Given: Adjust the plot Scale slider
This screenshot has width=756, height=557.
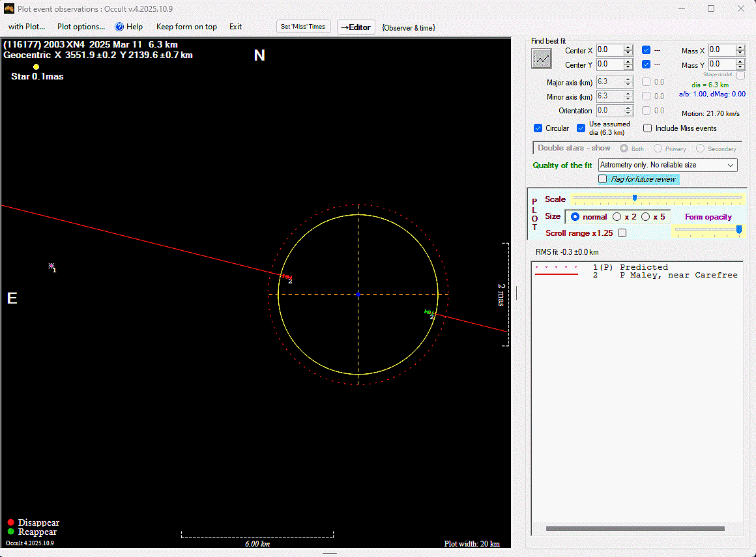Looking at the screenshot, I should point(635,198).
